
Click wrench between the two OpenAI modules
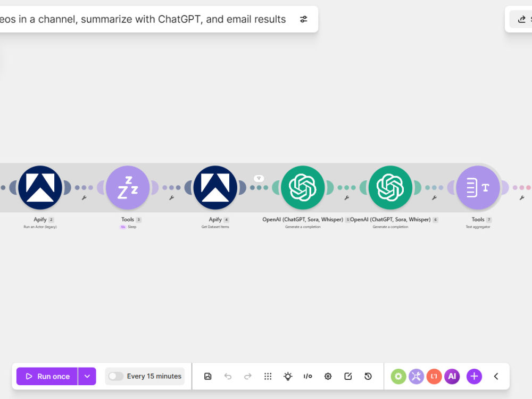347,198
